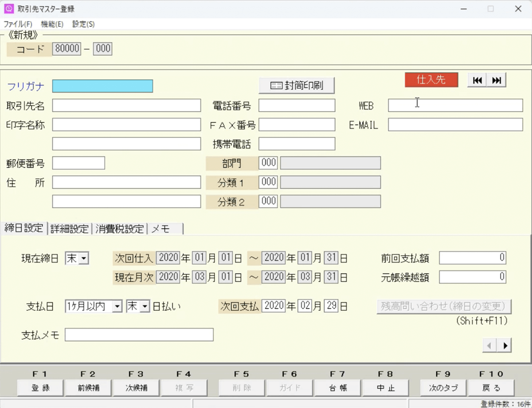Click the 封筒印刷 envelope print button
532x408 pixels.
click(297, 86)
